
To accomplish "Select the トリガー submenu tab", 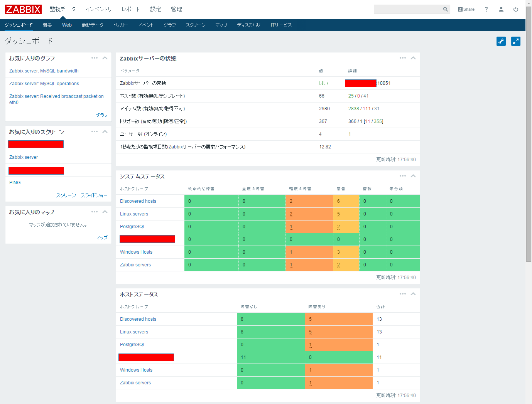I will 121,25.
